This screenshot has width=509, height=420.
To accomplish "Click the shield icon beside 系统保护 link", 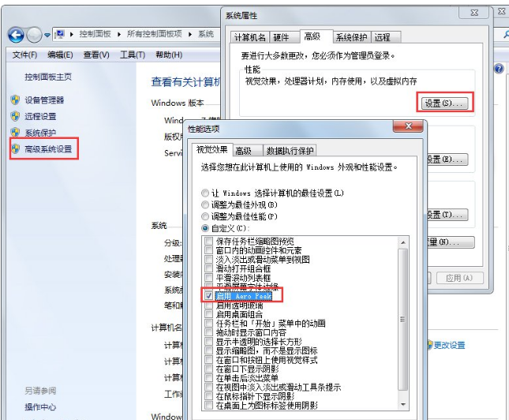I will pos(15,132).
